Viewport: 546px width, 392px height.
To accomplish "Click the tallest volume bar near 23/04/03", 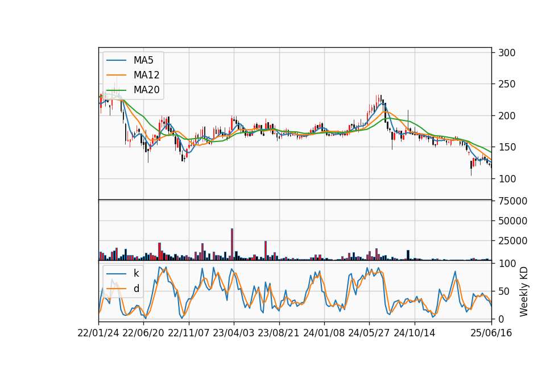I will click(232, 244).
